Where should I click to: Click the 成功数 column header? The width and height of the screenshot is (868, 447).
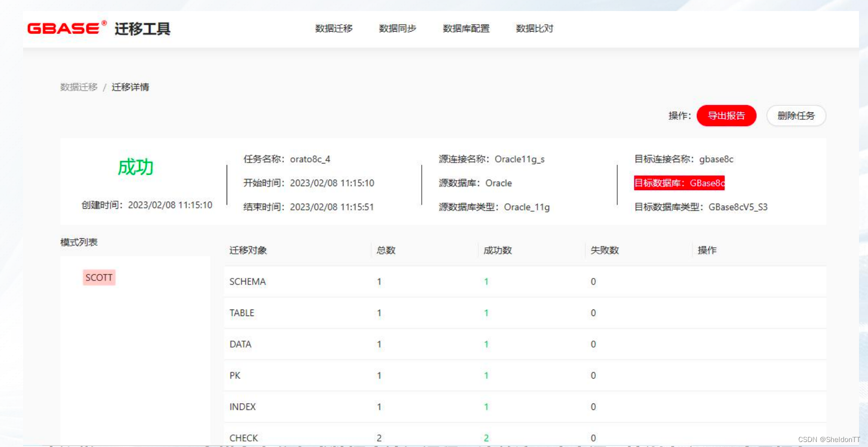point(497,250)
